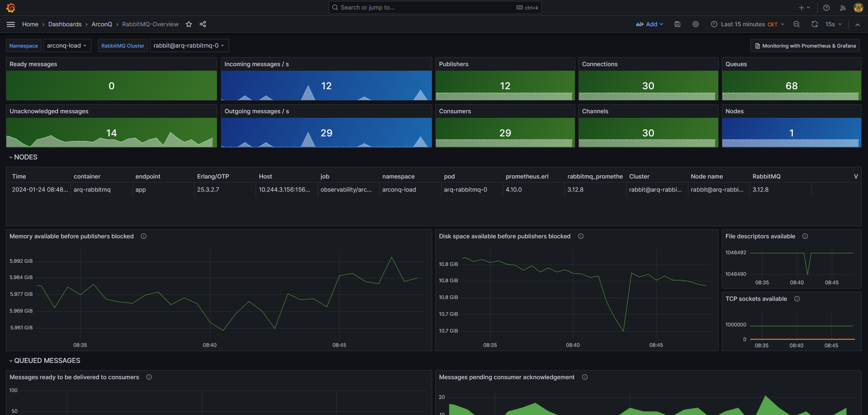Star the RabbitMQ-Overview dashboard
The width and height of the screenshot is (868, 415).
(x=189, y=24)
